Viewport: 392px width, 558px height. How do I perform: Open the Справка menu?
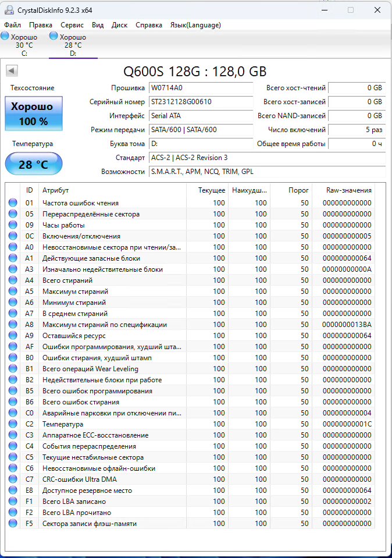point(149,25)
